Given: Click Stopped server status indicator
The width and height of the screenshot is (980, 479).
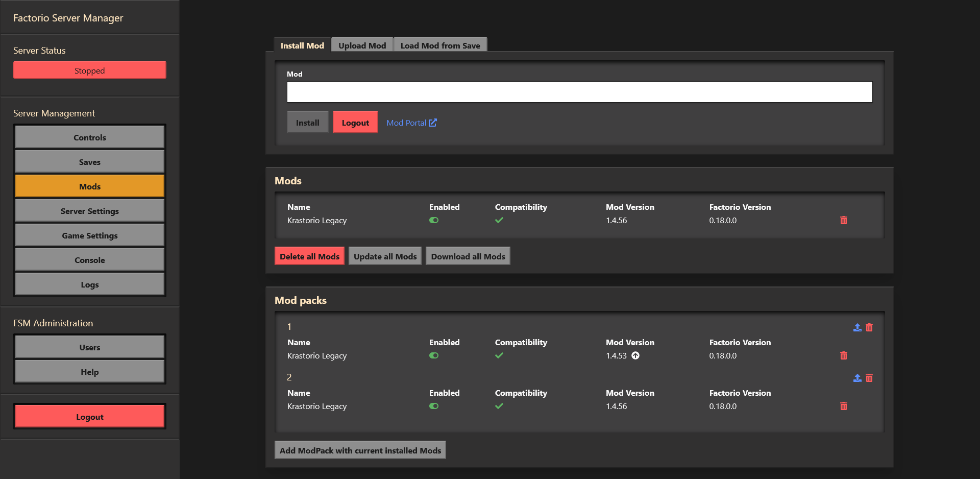Looking at the screenshot, I should 90,70.
